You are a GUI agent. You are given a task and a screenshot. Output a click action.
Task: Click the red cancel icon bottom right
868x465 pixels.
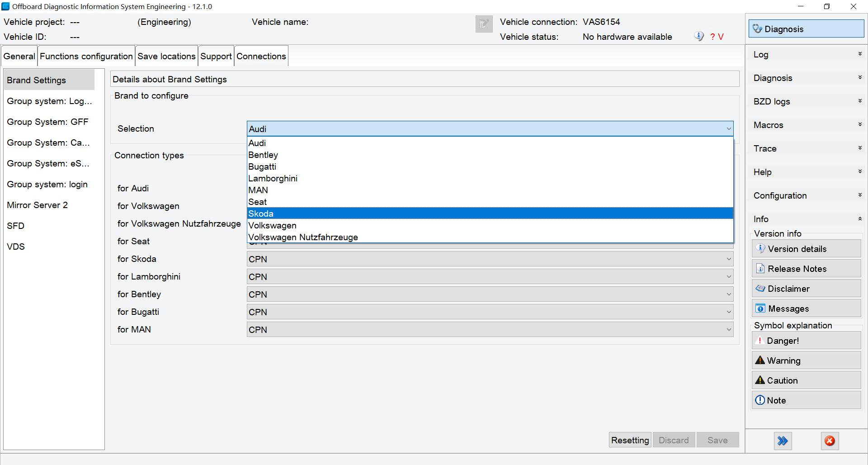830,441
